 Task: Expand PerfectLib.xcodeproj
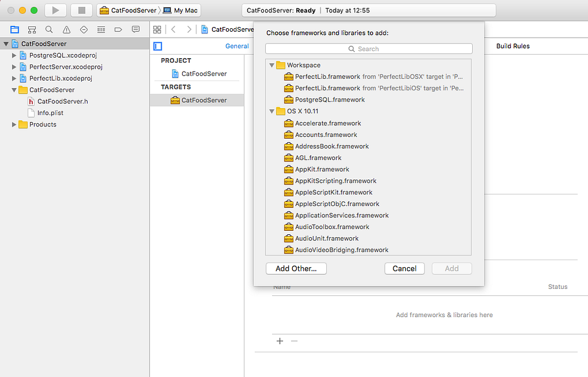[14, 78]
